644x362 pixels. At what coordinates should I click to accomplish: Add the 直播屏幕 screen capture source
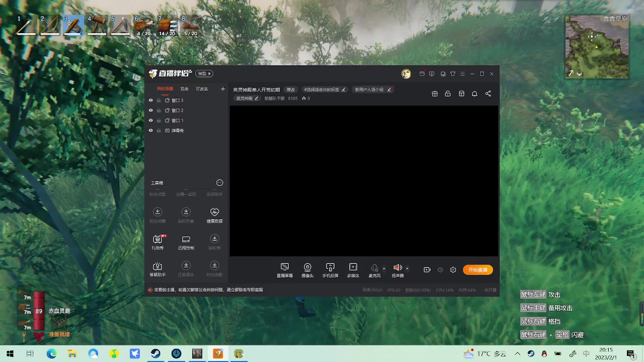point(285,270)
